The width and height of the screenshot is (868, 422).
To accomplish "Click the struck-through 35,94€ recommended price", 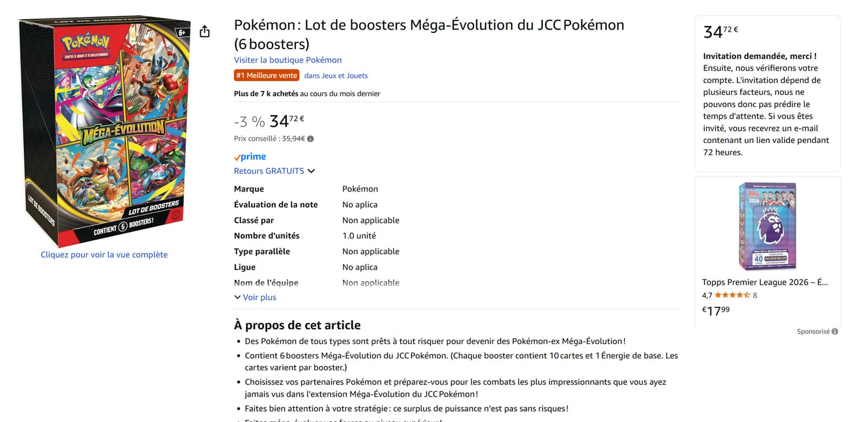I will point(293,139).
